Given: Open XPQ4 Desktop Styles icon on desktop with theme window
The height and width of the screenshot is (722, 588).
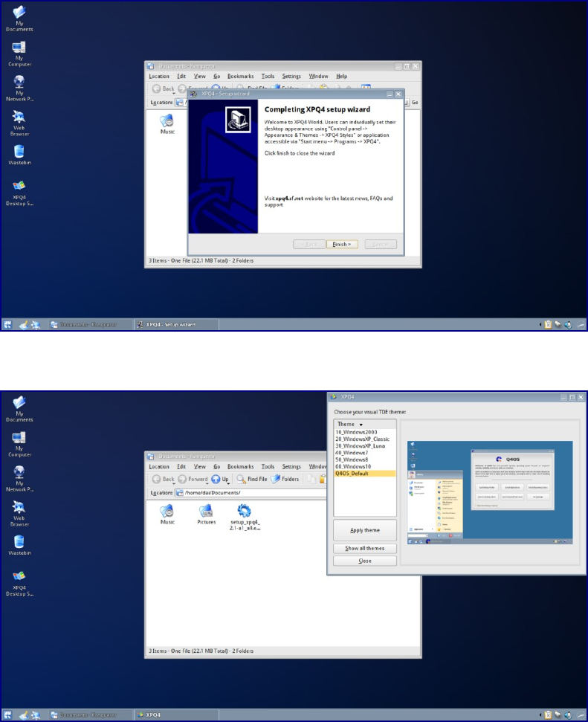Looking at the screenshot, I should coord(19,584).
